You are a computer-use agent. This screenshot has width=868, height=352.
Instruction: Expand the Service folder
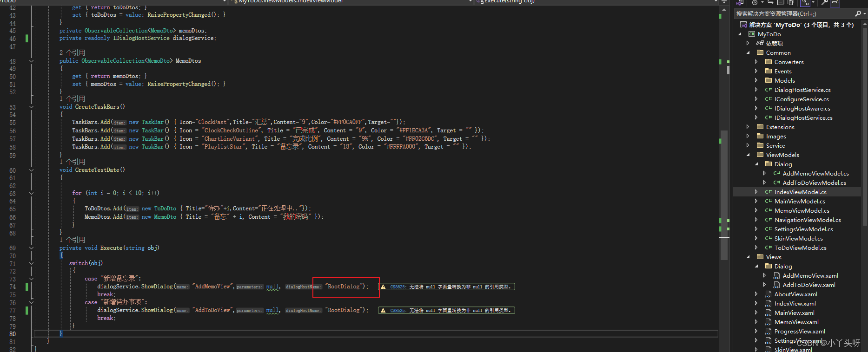pyautogui.click(x=748, y=145)
